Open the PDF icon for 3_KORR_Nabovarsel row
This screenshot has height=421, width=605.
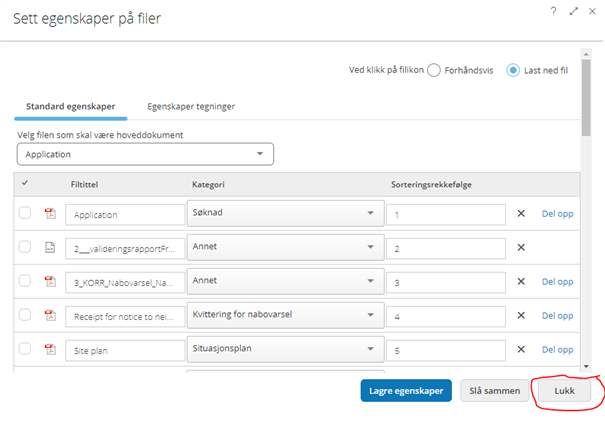point(50,281)
